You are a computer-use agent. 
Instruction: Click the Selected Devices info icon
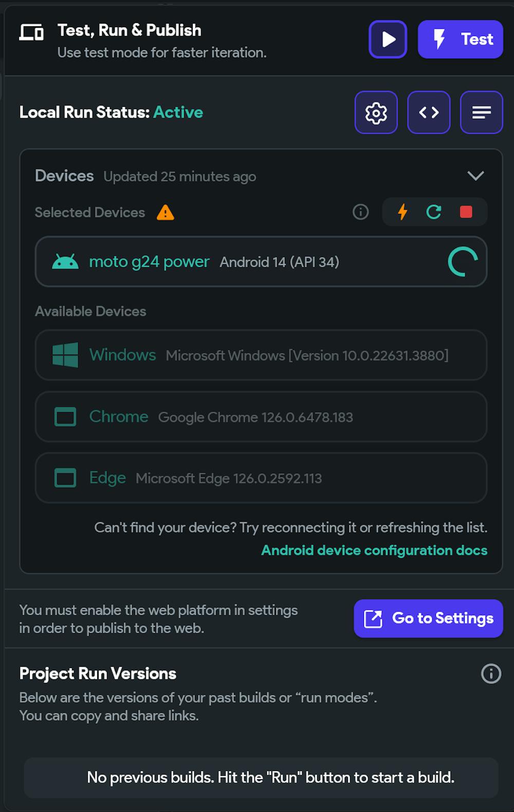pyautogui.click(x=361, y=212)
